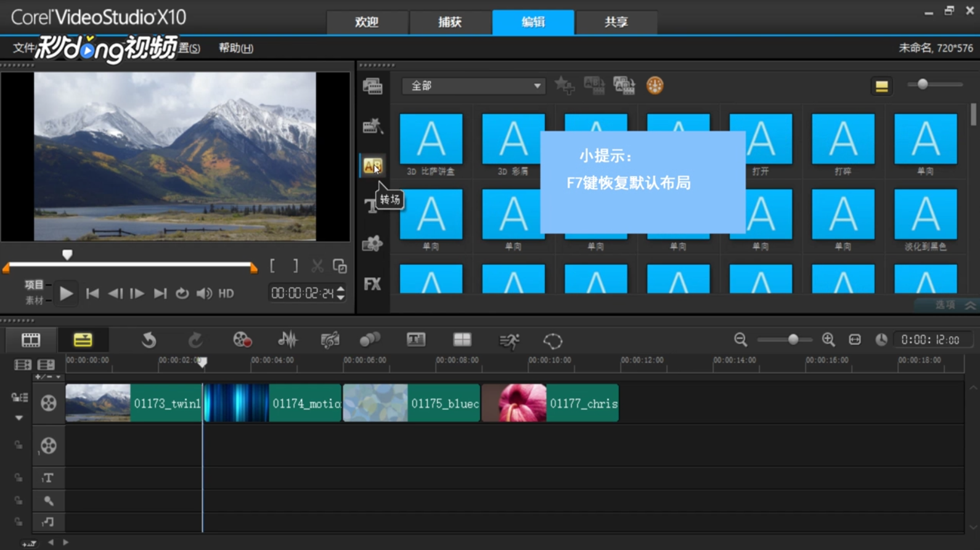Set mark-out with right bracket
980x550 pixels.
(x=295, y=265)
